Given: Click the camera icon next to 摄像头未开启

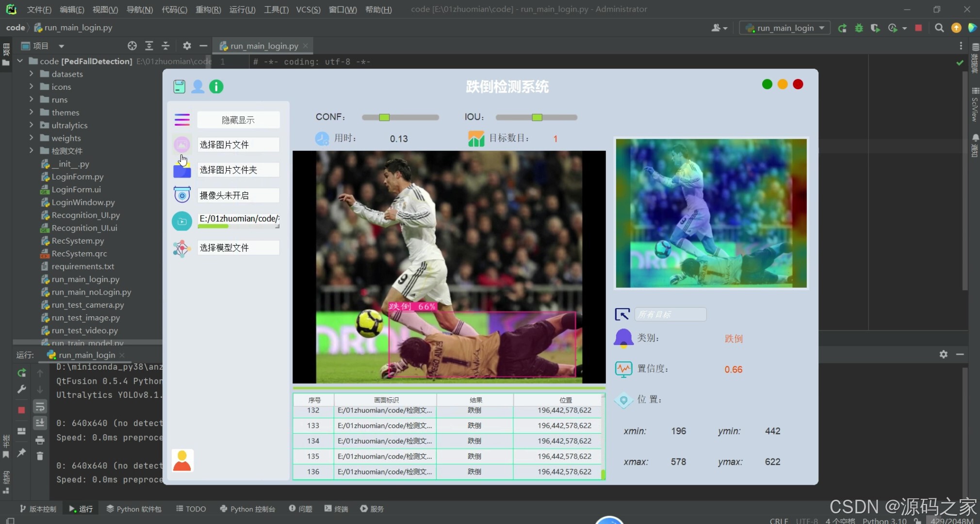Looking at the screenshot, I should 182,195.
